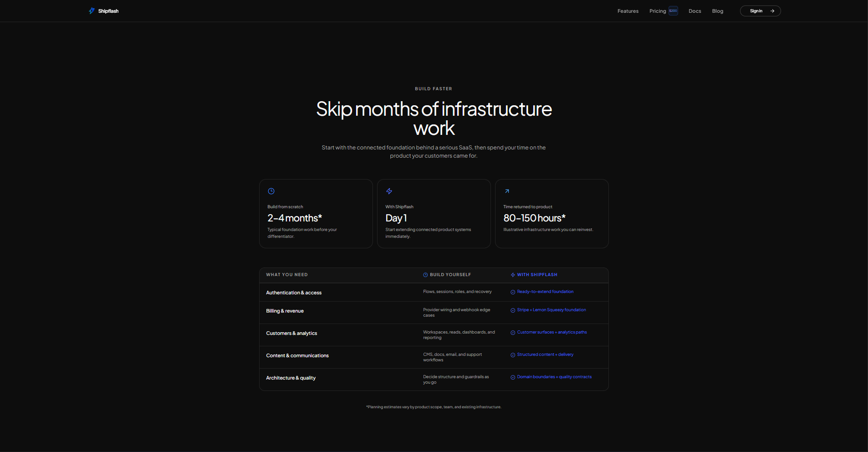
Task: Click the clock icon beside BUILD YOURSELF header
Action: pyautogui.click(x=425, y=275)
